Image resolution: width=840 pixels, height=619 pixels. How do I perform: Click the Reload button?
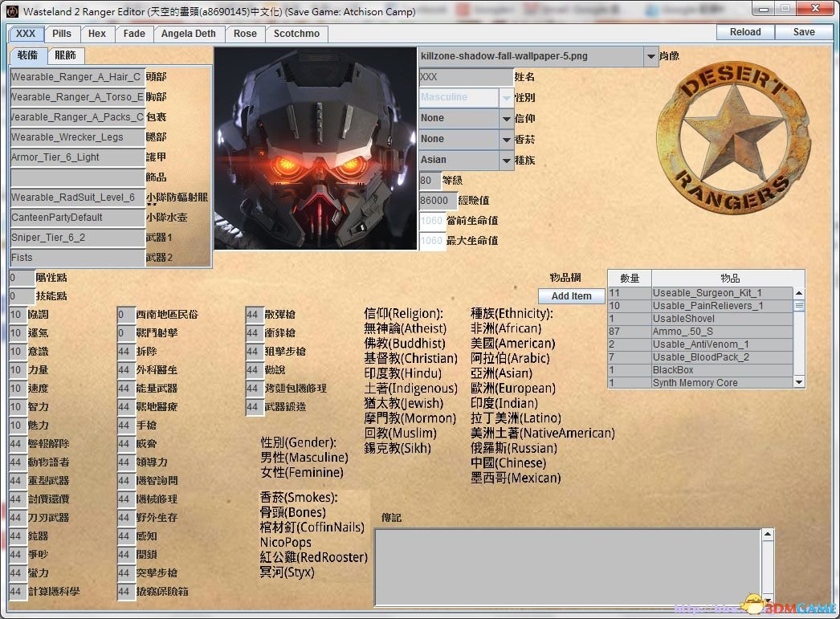pos(745,32)
